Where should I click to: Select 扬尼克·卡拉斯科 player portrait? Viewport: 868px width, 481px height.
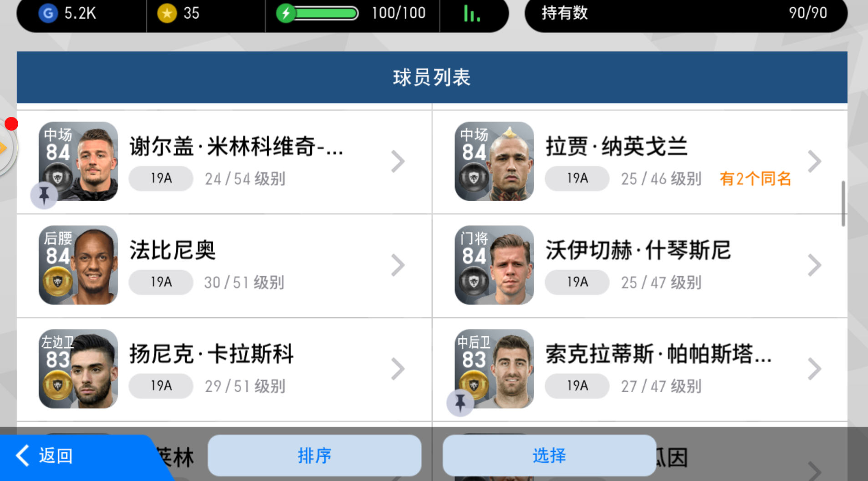coord(78,369)
